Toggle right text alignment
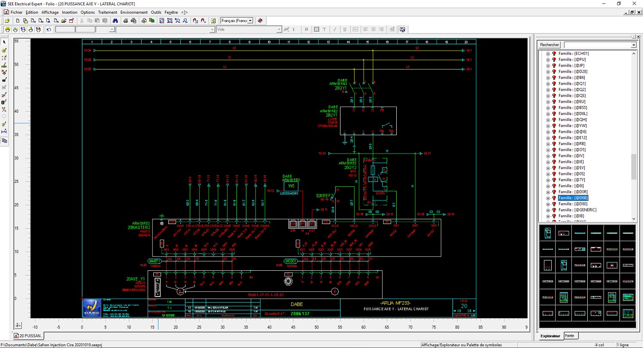 pos(382,30)
